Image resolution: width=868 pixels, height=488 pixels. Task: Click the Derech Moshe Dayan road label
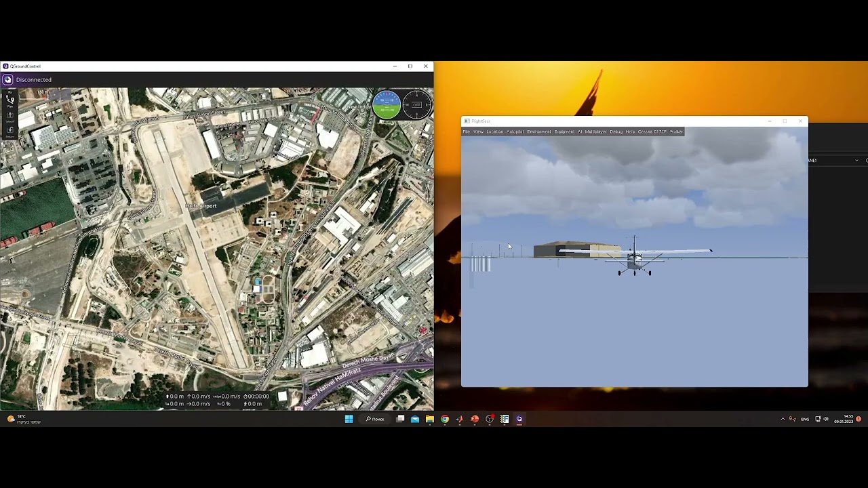pos(368,362)
